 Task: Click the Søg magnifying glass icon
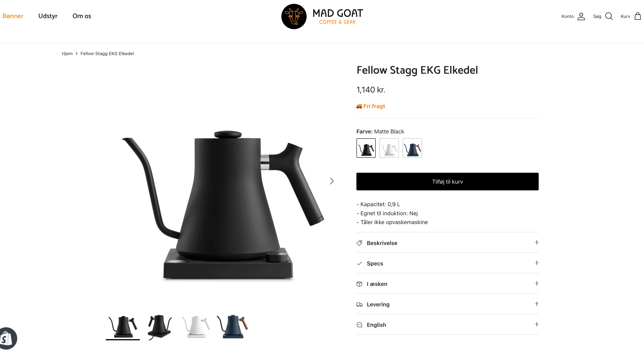click(x=609, y=17)
